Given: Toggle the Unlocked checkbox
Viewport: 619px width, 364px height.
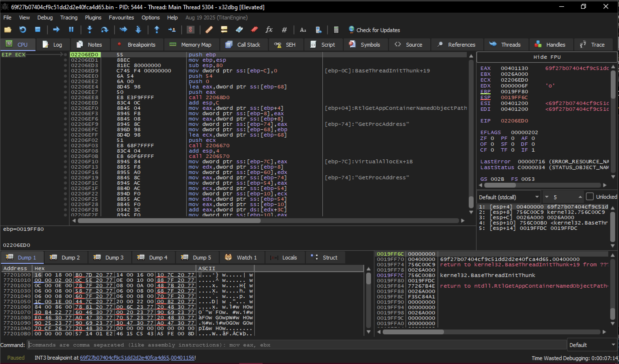Looking at the screenshot, I should [590, 197].
